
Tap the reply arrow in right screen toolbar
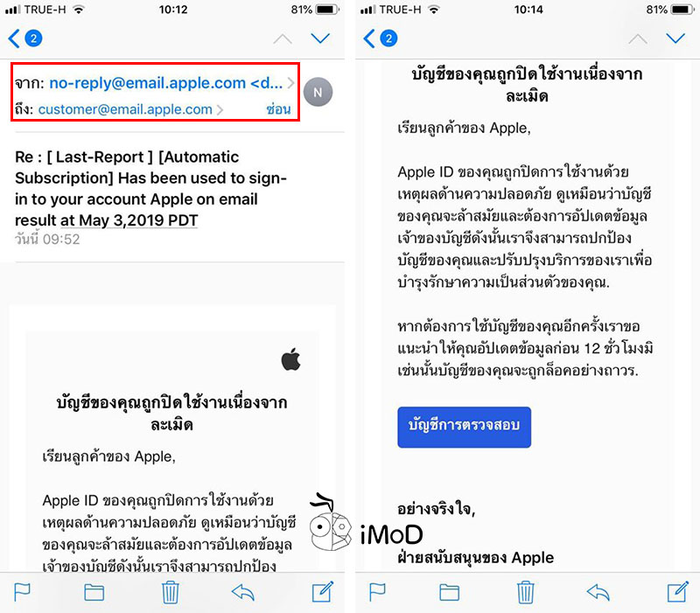point(598,593)
